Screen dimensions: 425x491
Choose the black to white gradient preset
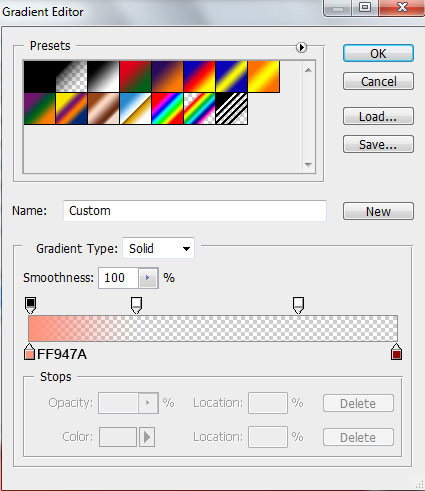click(x=103, y=77)
